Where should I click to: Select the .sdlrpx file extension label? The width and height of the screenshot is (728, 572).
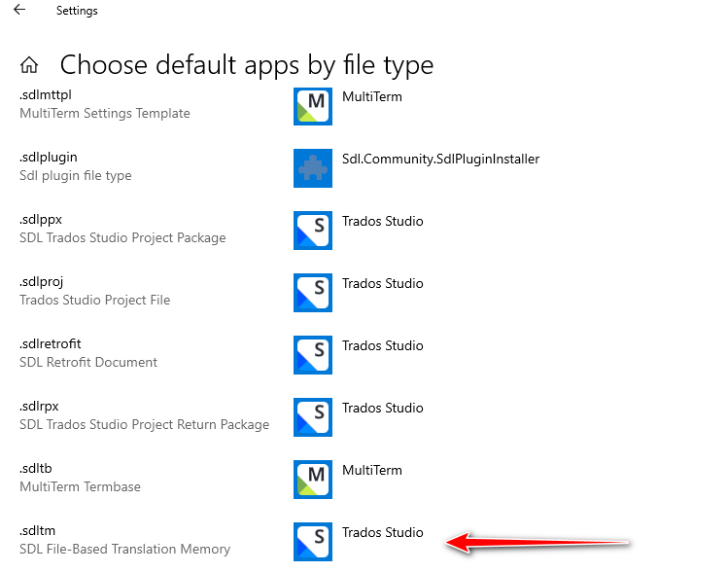[39, 407]
